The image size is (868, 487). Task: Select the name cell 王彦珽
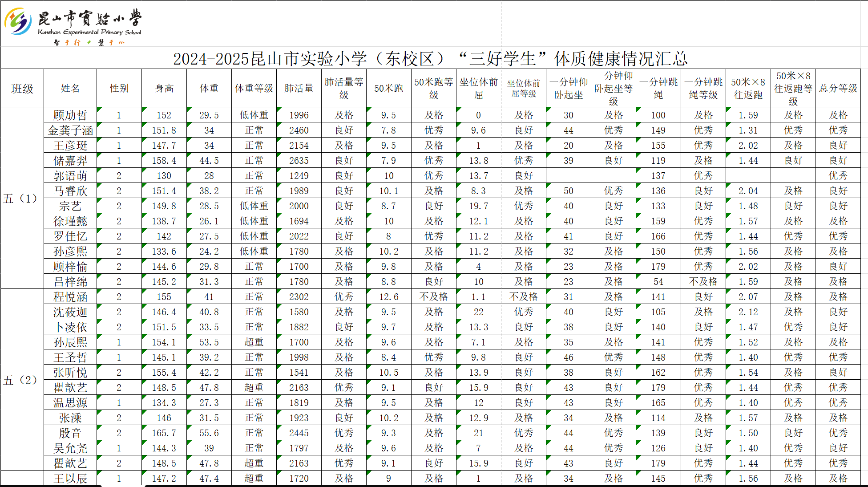coord(70,146)
